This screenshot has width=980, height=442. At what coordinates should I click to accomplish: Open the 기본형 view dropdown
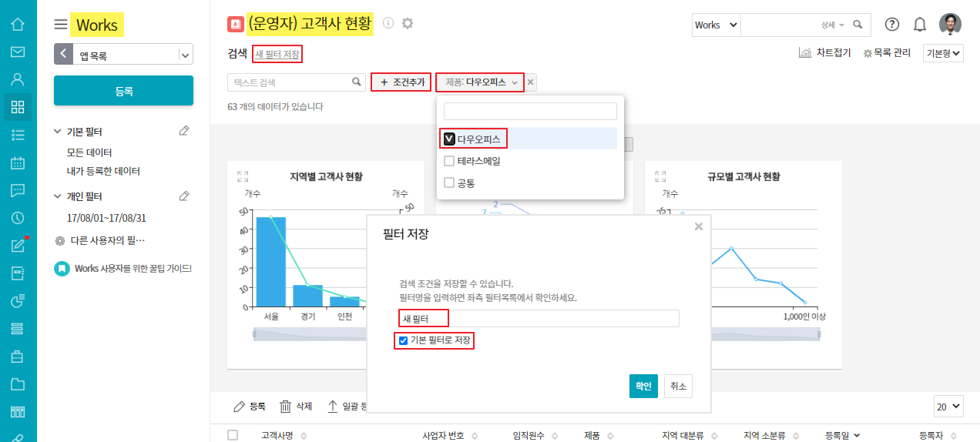tap(943, 53)
